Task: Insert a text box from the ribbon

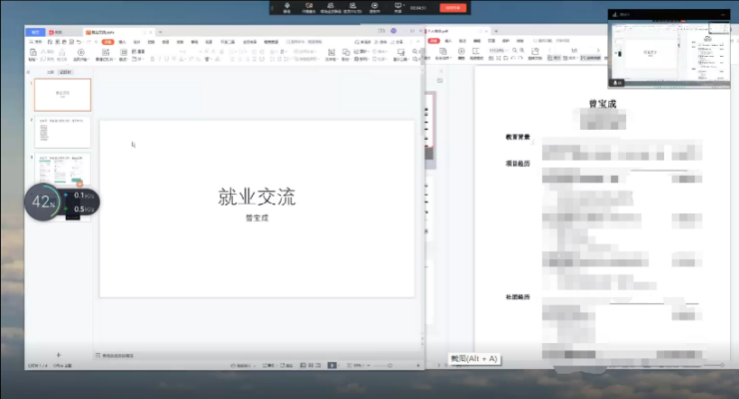Action: (331, 55)
